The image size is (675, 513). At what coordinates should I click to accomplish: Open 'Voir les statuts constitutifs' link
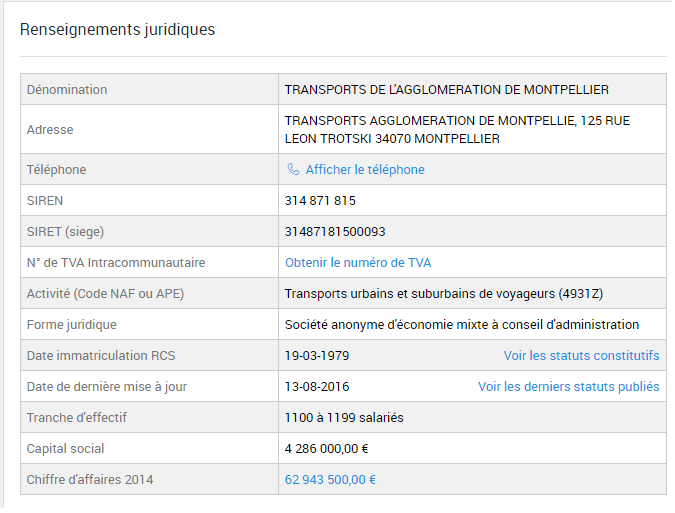(x=581, y=356)
